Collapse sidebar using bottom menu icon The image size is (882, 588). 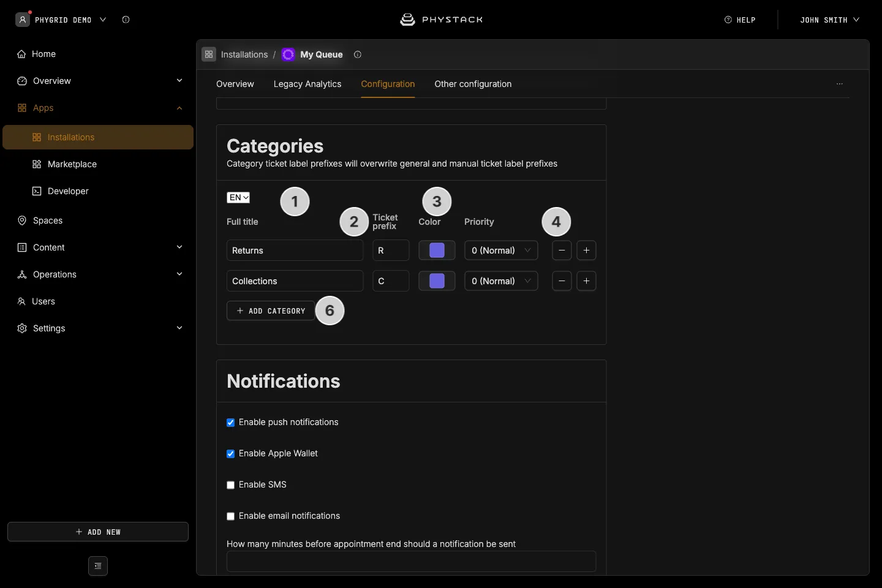pyautogui.click(x=98, y=566)
